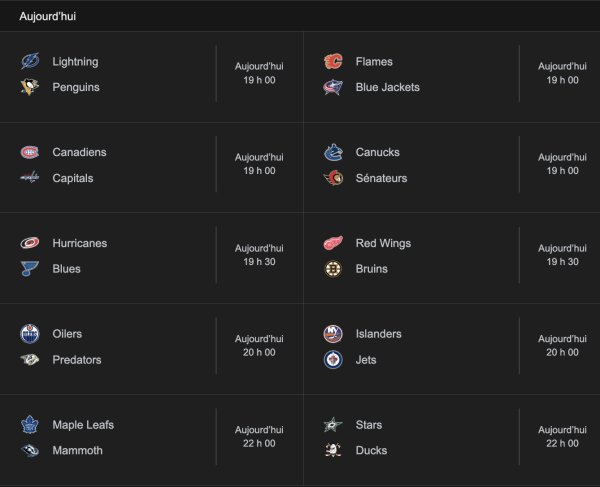The image size is (600, 487).
Task: Open the Canadiens logo icon
Action: (29, 153)
